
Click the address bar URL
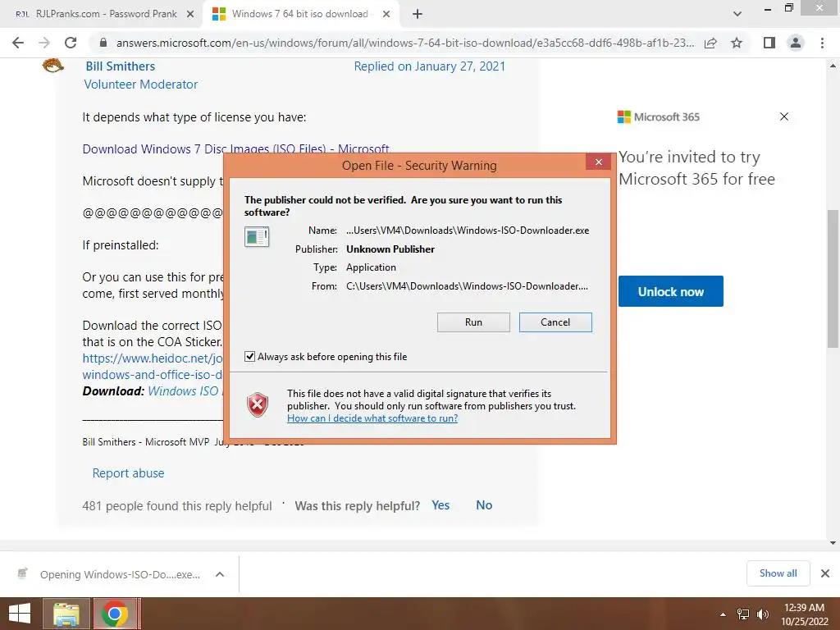[405, 43]
